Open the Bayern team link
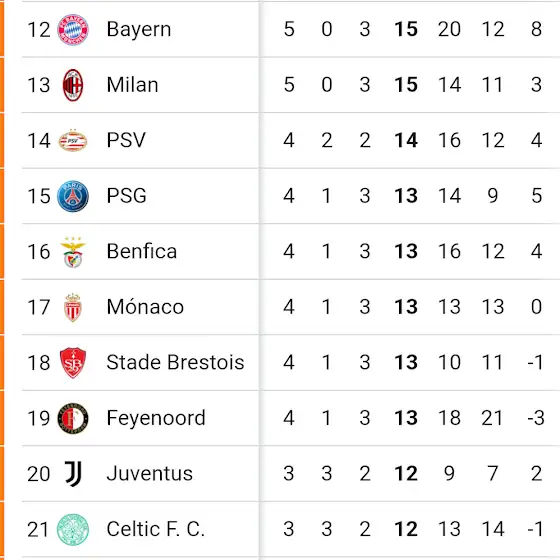The height and width of the screenshot is (560, 560). (139, 29)
